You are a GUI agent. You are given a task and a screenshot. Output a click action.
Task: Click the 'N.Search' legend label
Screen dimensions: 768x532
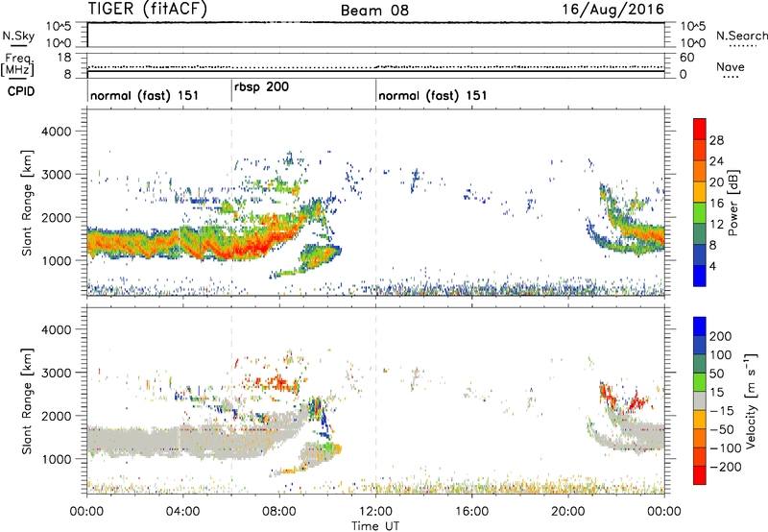click(x=741, y=36)
